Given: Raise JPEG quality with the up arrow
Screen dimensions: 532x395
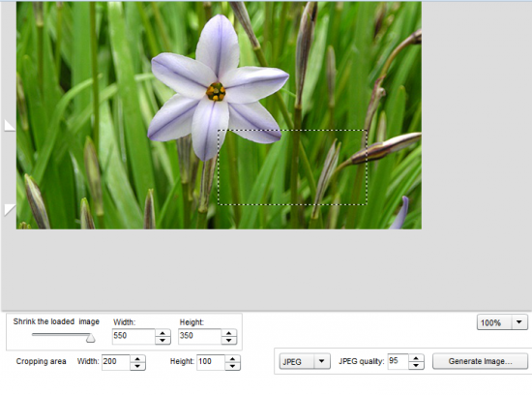Looking at the screenshot, I should pyautogui.click(x=416, y=358).
